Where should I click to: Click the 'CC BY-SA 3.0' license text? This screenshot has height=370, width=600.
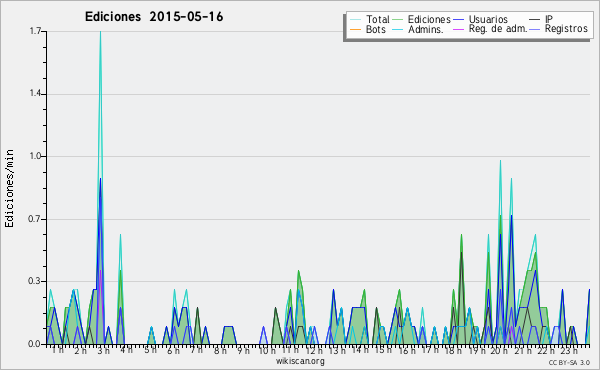[569, 362]
